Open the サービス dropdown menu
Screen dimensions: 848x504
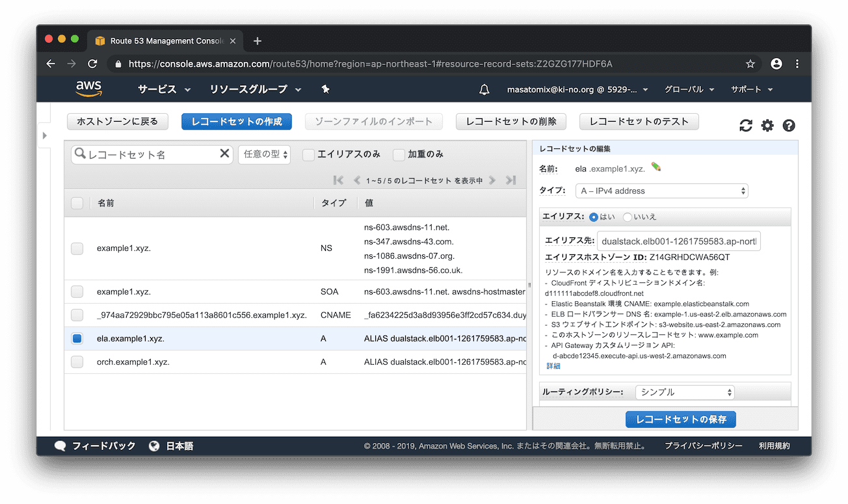click(x=164, y=90)
